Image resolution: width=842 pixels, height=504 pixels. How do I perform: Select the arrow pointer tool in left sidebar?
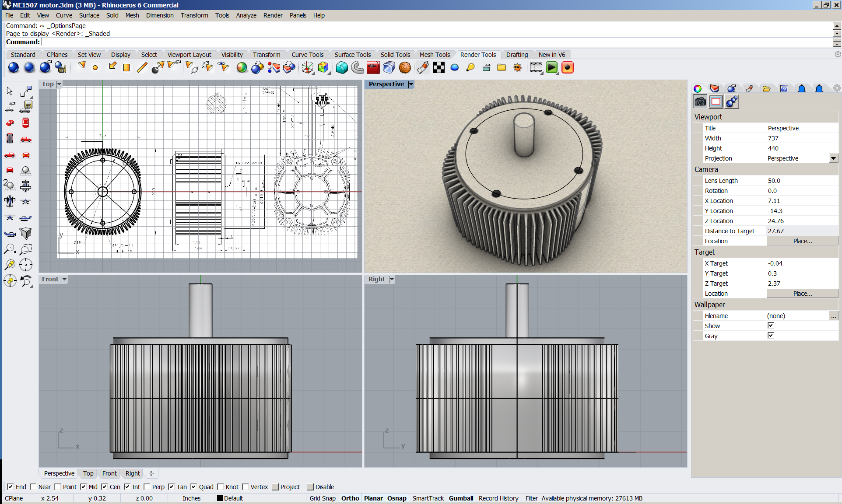click(10, 91)
